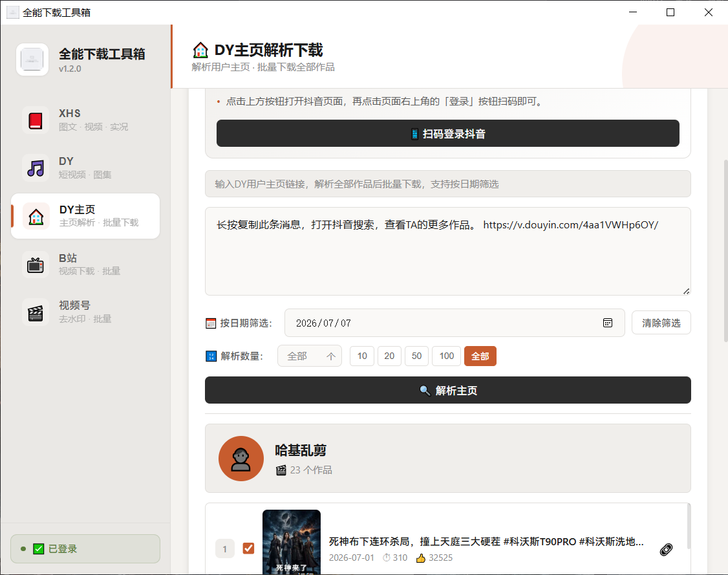Click the calendar icon in date field
Image resolution: width=728 pixels, height=575 pixels.
click(607, 323)
